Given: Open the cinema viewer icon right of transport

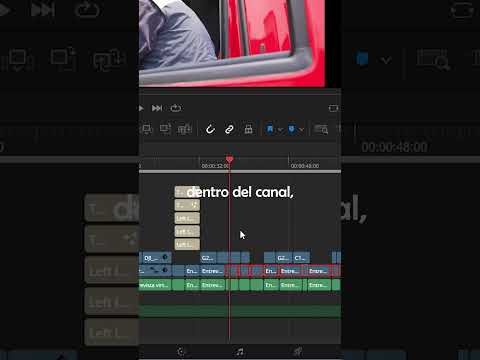Looking at the screenshot, I should pos(333,108).
